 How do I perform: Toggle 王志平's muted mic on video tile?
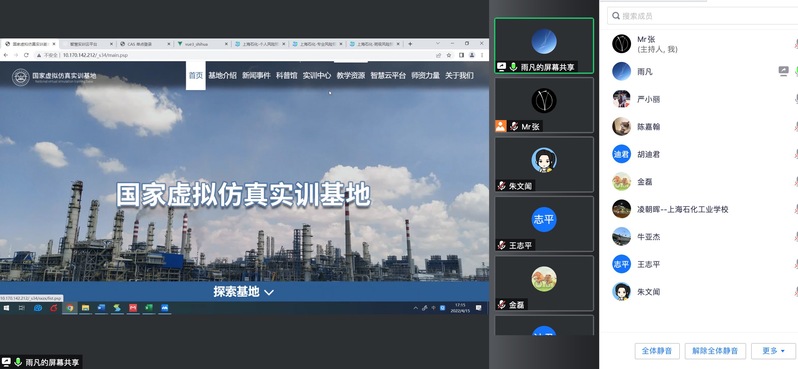click(x=502, y=245)
